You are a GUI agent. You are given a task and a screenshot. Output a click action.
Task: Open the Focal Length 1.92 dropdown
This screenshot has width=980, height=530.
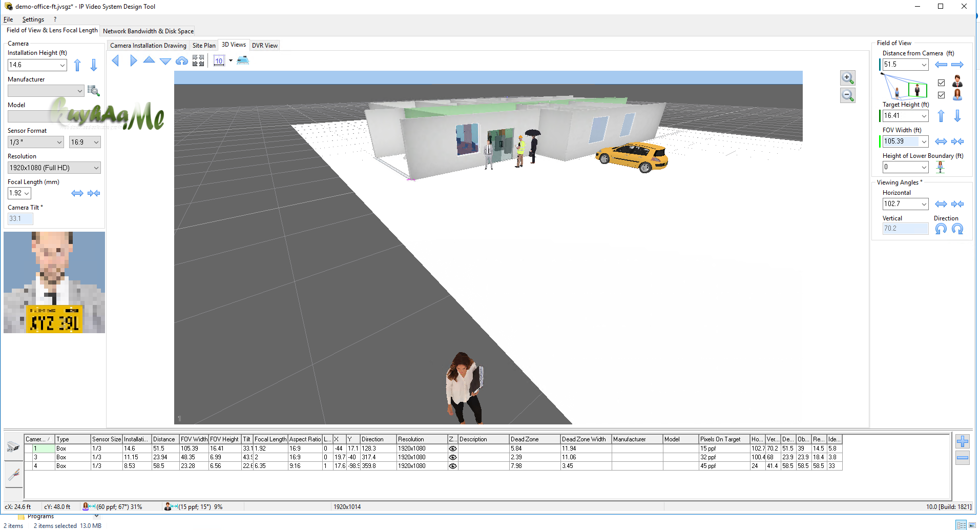tap(27, 193)
